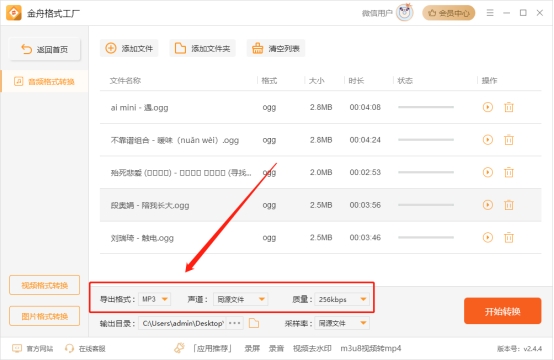The width and height of the screenshot is (554, 360).
Task: Select 音频格式转换 in the sidebar
Action: click(45, 82)
